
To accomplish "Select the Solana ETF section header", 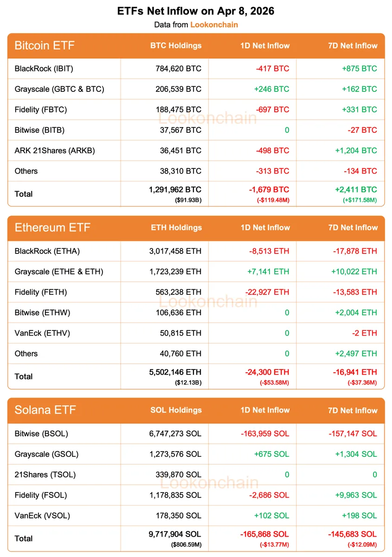I will (x=45, y=410).
